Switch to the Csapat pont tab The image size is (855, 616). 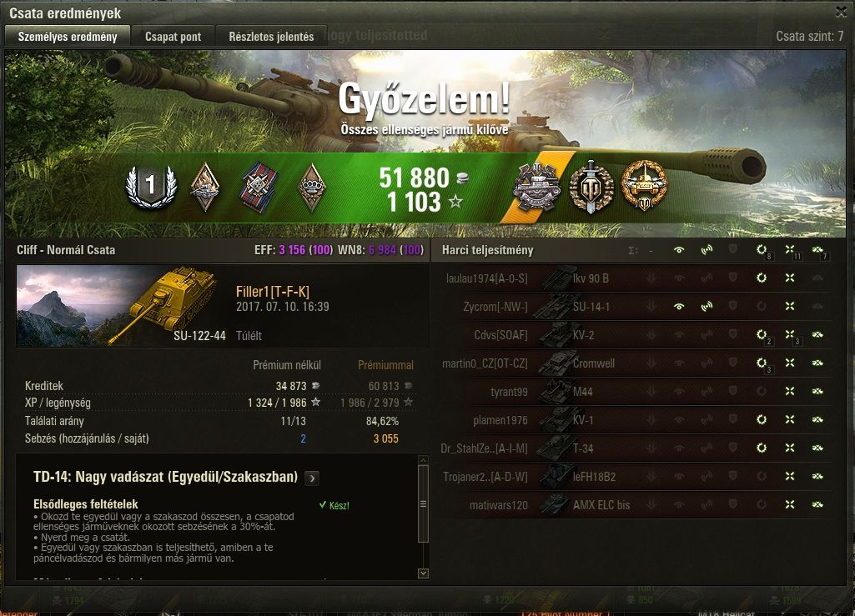coord(174,37)
